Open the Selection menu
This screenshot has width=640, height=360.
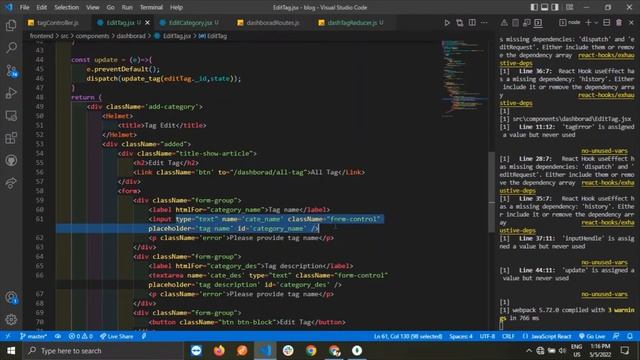pos(67,7)
